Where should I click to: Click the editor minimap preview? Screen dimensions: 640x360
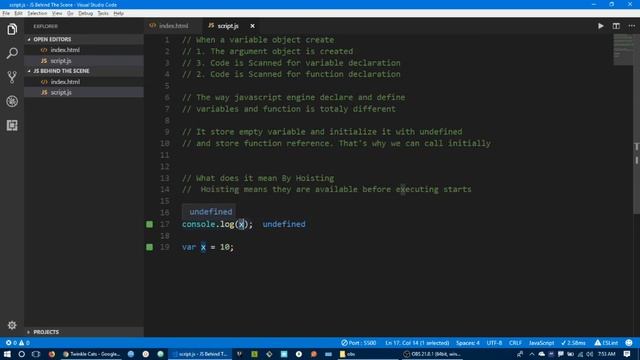click(623, 49)
